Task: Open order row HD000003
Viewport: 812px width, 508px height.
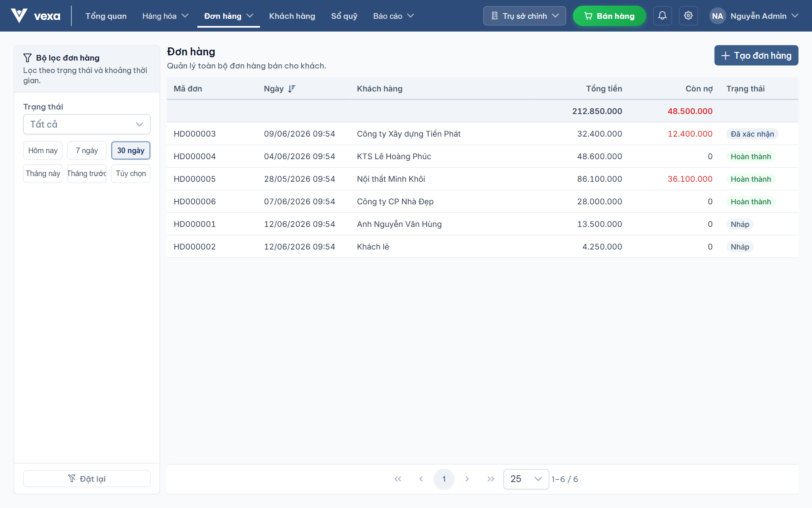Action: click(482, 134)
